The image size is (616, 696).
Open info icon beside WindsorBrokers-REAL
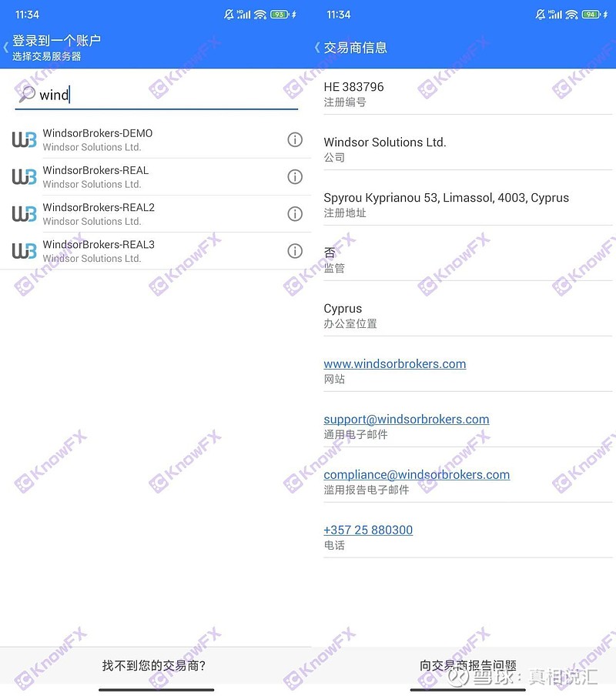pyautogui.click(x=294, y=176)
